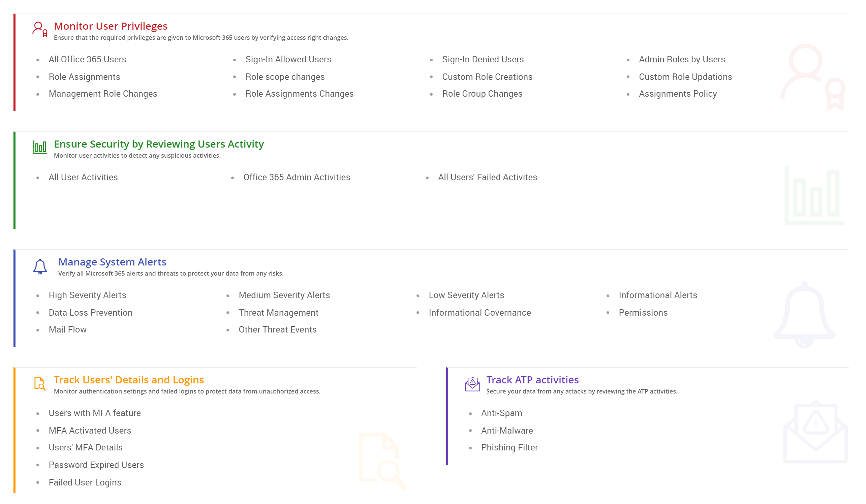View MFA Activated Users report
This screenshot has width=866, height=504.
point(90,431)
